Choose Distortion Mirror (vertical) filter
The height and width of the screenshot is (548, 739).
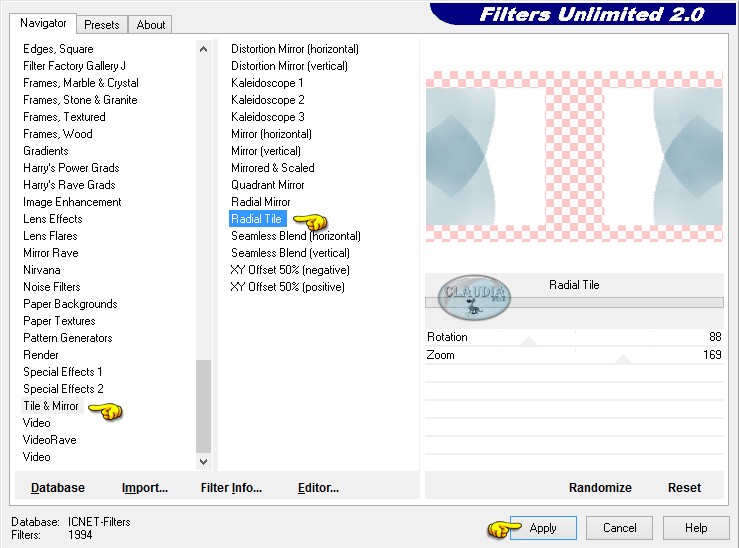pos(289,66)
